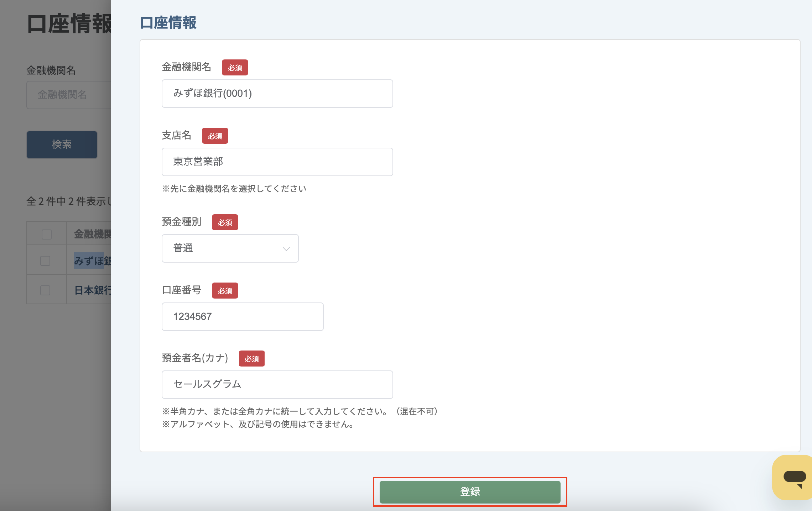812x511 pixels.
Task: Click the green 登録 register button
Action: point(470,492)
